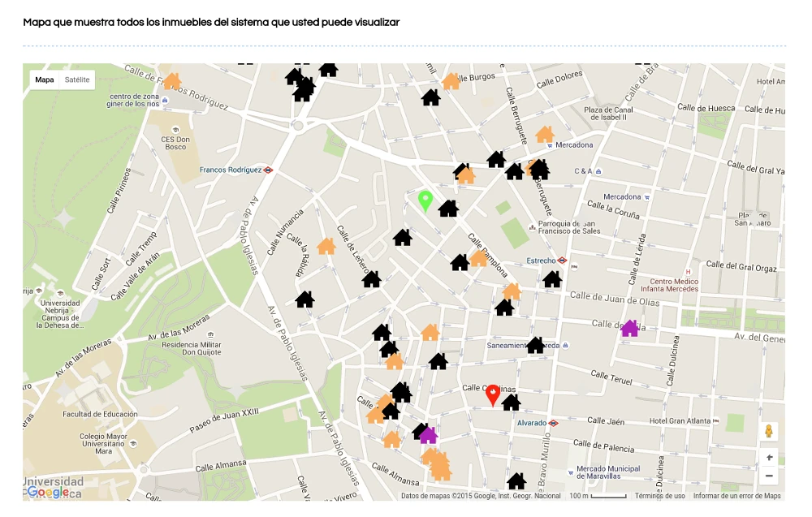Switch to the Mapa view tab
Screen dimensions: 812x517
[x=45, y=80]
